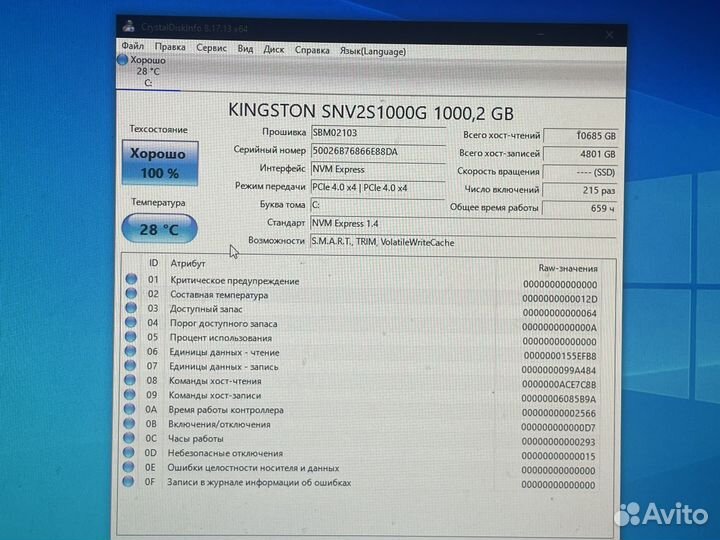Click status circle of Процент использования row
This screenshot has width=720, height=540.
coord(130,336)
